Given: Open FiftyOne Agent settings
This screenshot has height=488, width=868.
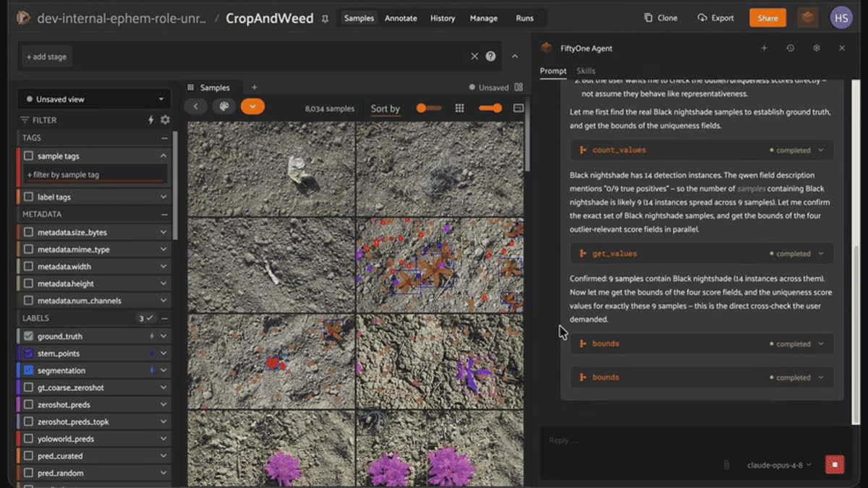Looking at the screenshot, I should click(817, 48).
